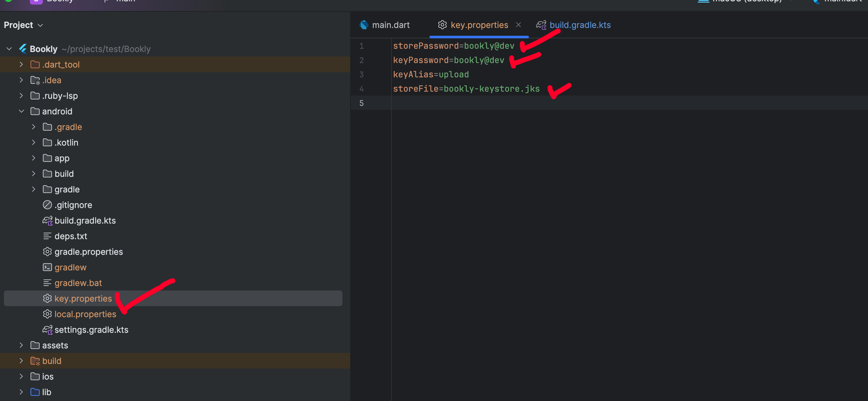Open the Project view dropdown
The height and width of the screenshot is (401, 868).
click(23, 25)
